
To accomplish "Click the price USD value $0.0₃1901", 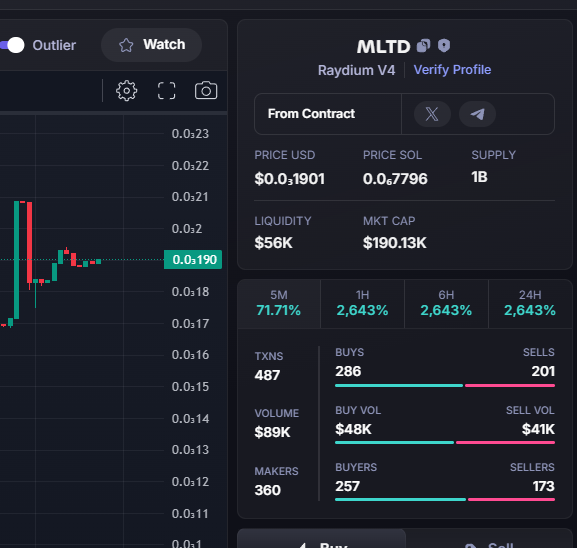I will click(290, 179).
